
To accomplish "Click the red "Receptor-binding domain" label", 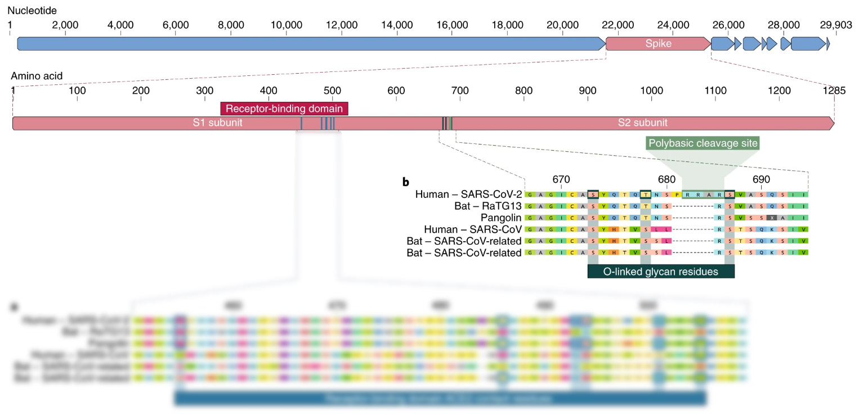I will [284, 109].
